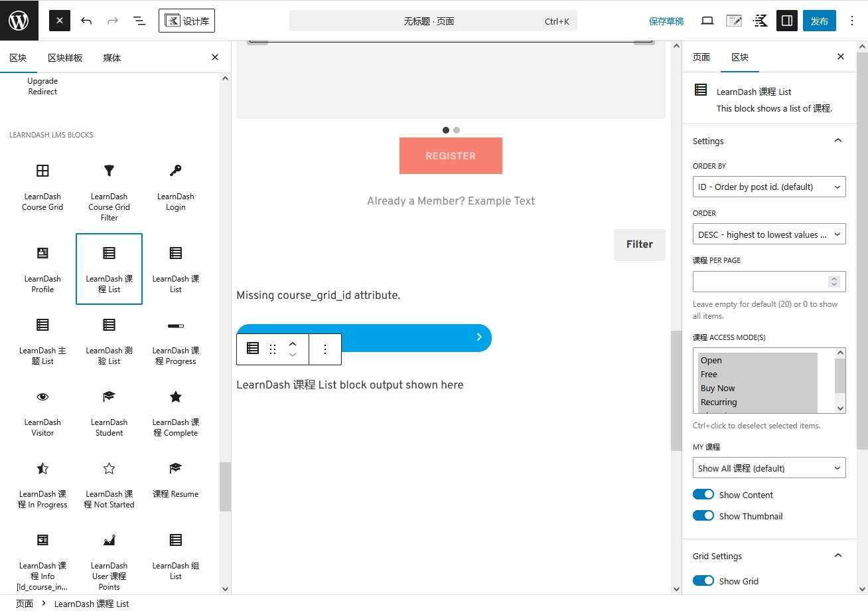This screenshot has height=611, width=868.
Task: Click the block type icon in block toolbar
Action: [x=253, y=349]
